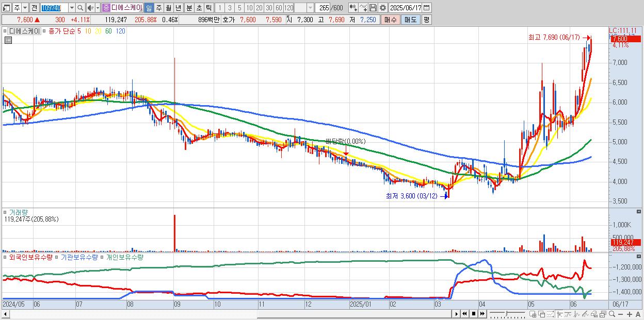The width and height of the screenshot is (644, 320).
Task: Click the 기관보유수량 indicator label
Action: (79, 257)
